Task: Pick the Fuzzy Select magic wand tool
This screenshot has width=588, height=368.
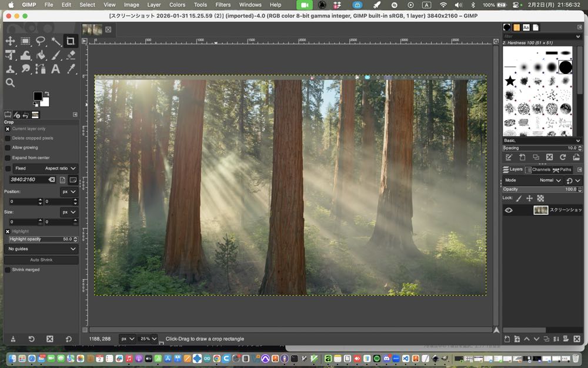Action: 56,41
